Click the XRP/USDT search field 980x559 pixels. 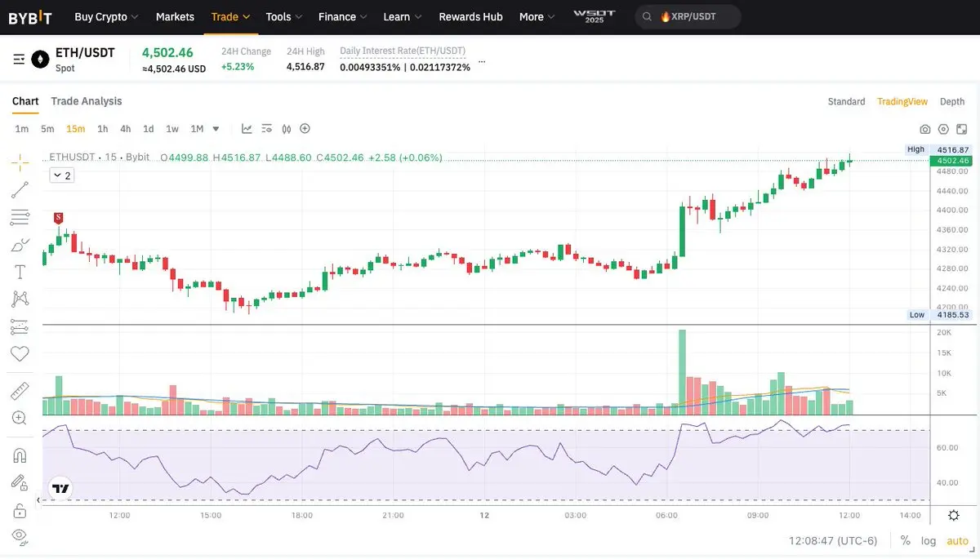click(688, 16)
